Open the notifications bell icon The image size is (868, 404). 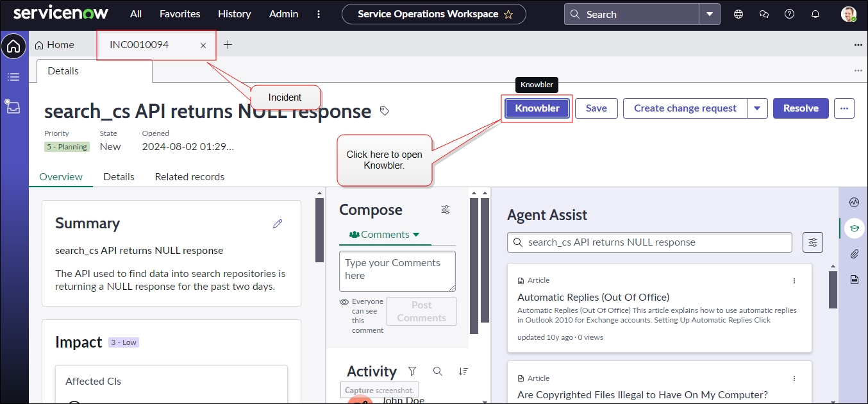click(x=815, y=14)
